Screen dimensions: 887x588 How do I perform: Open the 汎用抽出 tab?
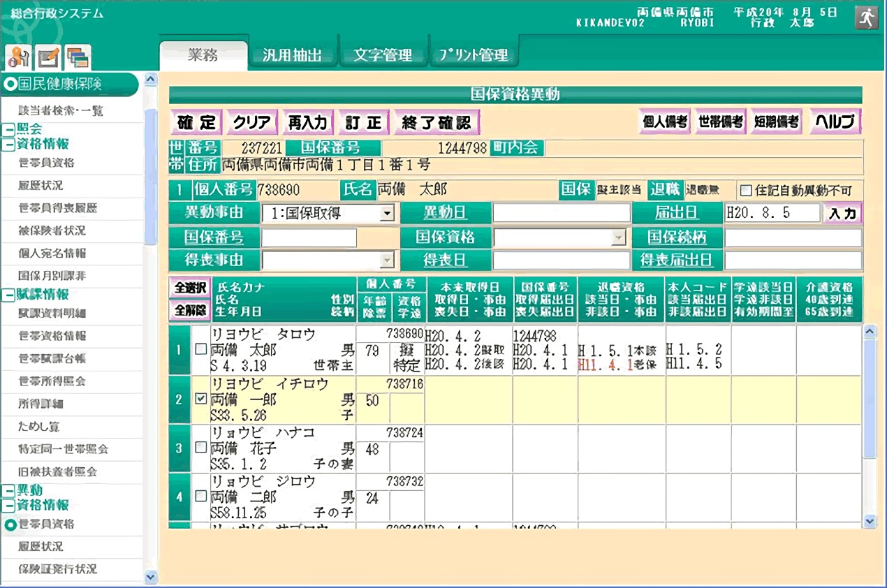(292, 56)
